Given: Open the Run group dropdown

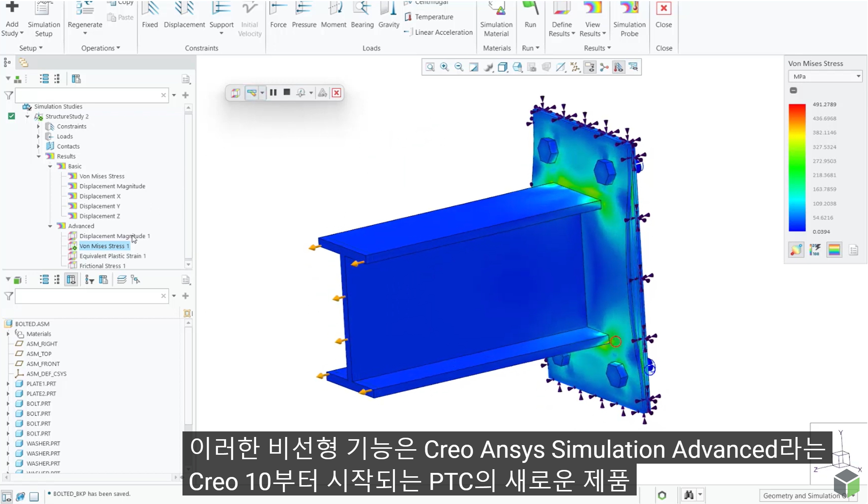Looking at the screenshot, I should [530, 48].
